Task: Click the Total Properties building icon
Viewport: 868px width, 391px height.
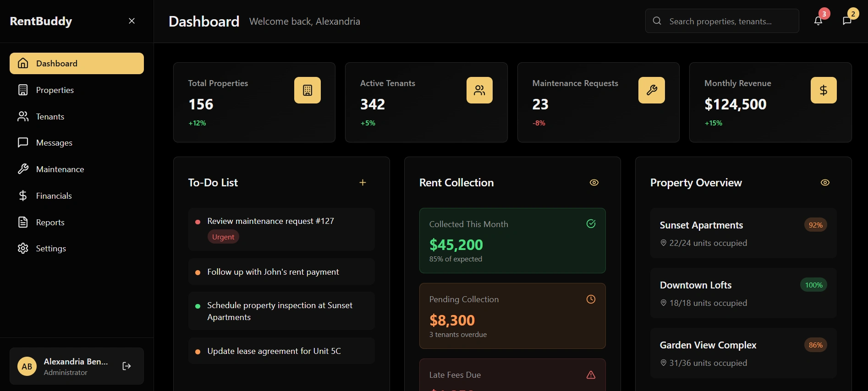Action: coord(308,90)
